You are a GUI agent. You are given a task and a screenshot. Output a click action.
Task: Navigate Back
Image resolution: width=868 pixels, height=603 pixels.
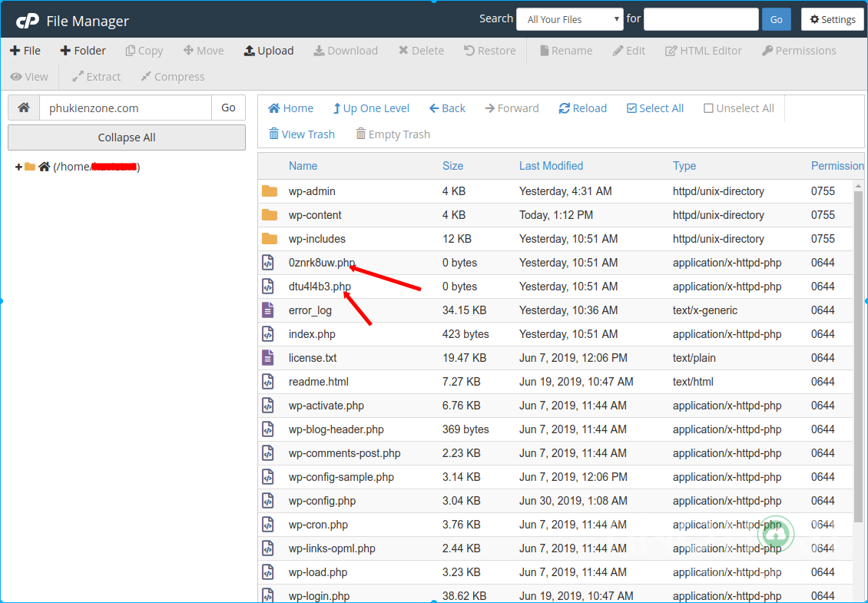447,108
